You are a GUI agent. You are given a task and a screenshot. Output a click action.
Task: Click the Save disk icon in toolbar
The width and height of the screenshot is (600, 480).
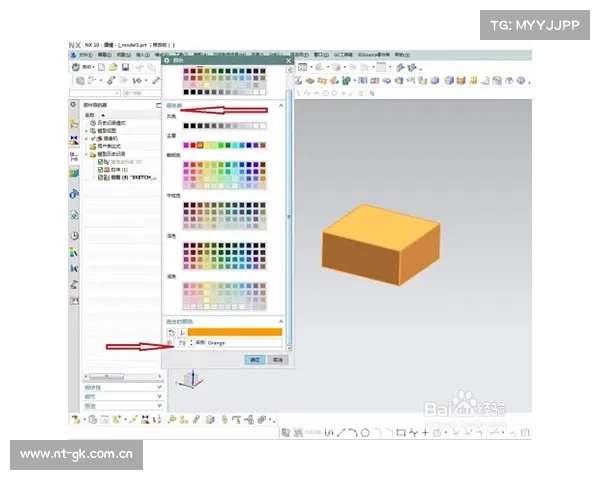click(125, 67)
